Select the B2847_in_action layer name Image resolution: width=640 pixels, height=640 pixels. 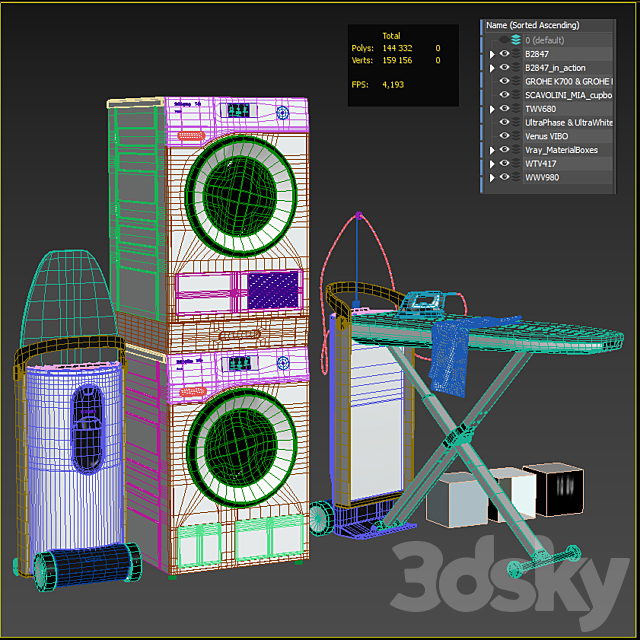555,68
